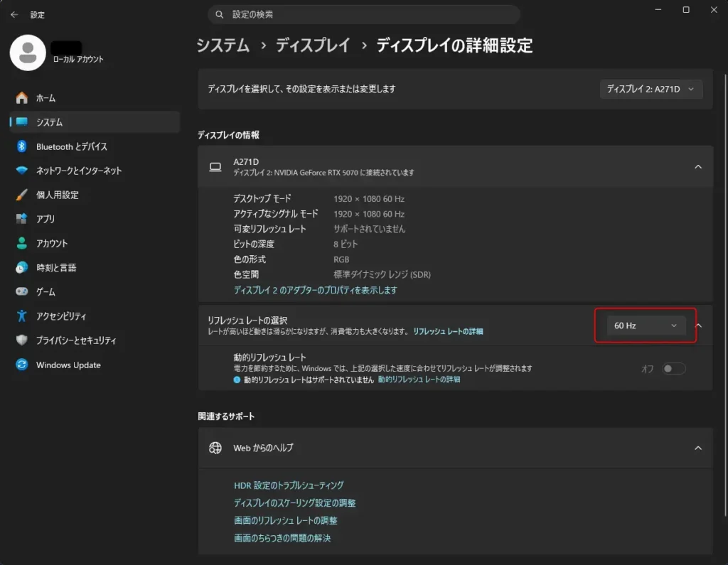Click the アプリ apps icon
This screenshot has height=565, width=728.
point(21,219)
